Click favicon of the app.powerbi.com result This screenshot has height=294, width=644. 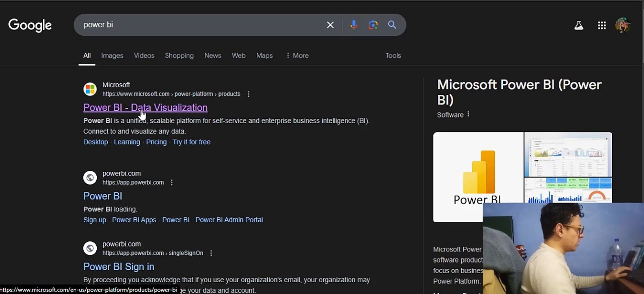click(90, 178)
